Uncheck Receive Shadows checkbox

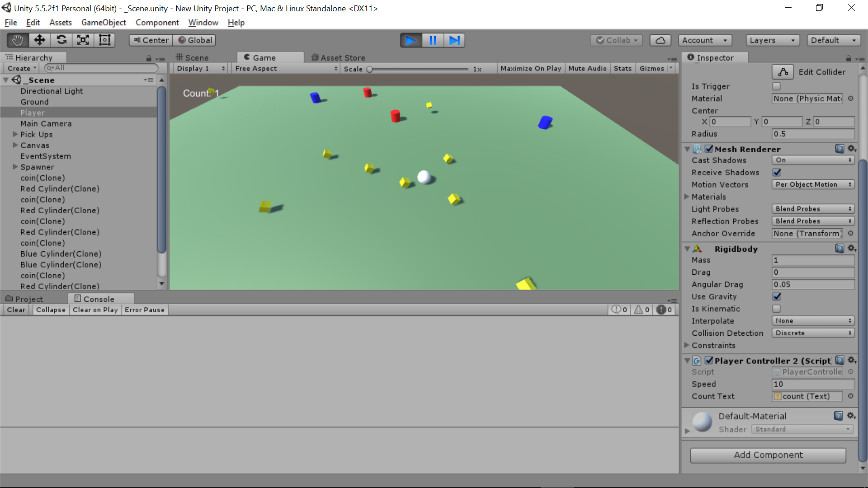click(x=777, y=173)
